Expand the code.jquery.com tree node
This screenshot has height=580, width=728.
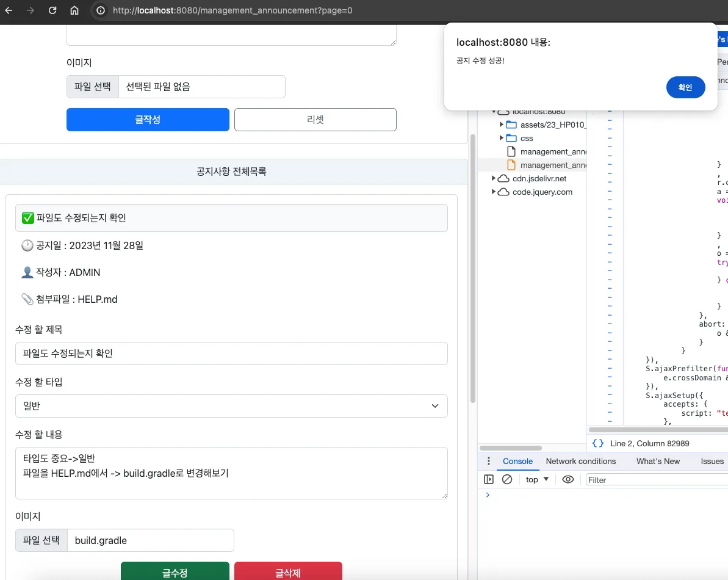coord(494,192)
